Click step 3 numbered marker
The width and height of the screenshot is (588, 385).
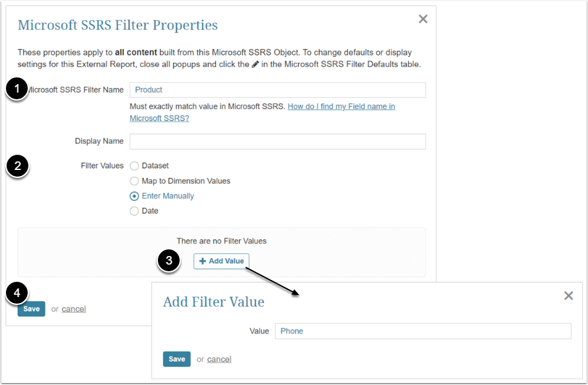coord(168,261)
